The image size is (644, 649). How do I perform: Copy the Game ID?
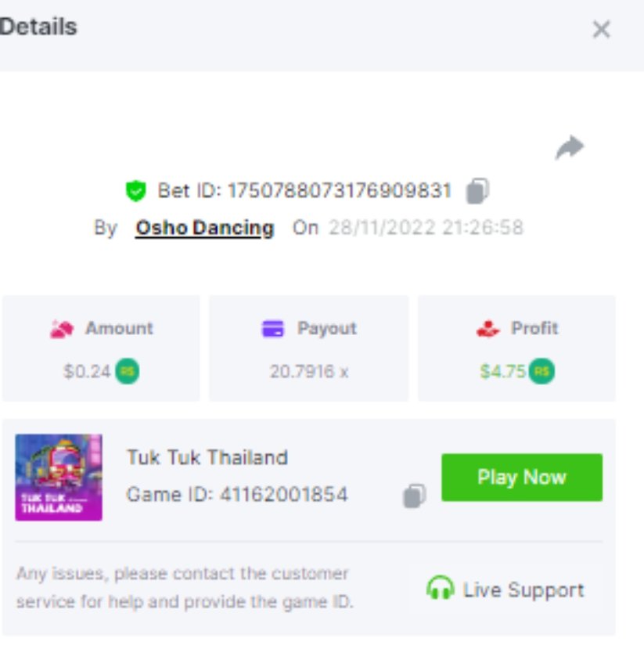(414, 496)
